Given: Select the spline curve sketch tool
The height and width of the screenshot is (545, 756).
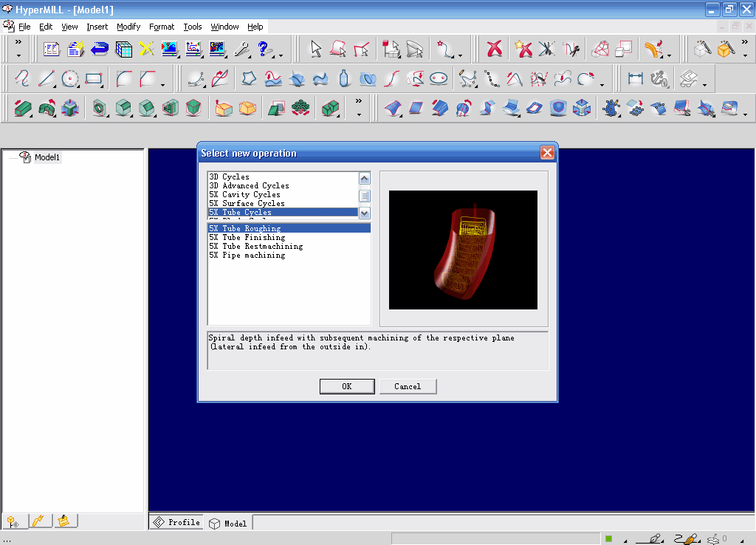Looking at the screenshot, I should tap(22, 78).
